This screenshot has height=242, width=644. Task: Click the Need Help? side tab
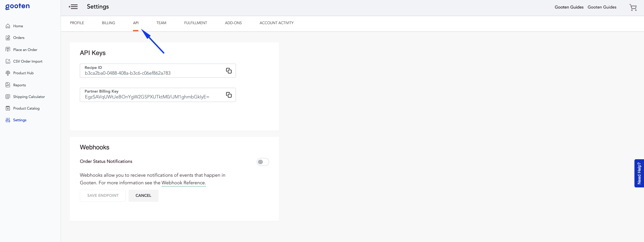coord(639,173)
